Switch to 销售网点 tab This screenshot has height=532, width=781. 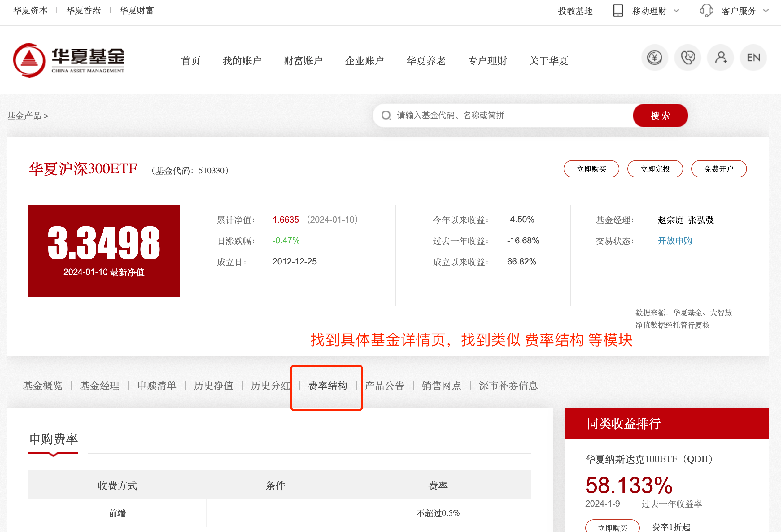coord(441,386)
